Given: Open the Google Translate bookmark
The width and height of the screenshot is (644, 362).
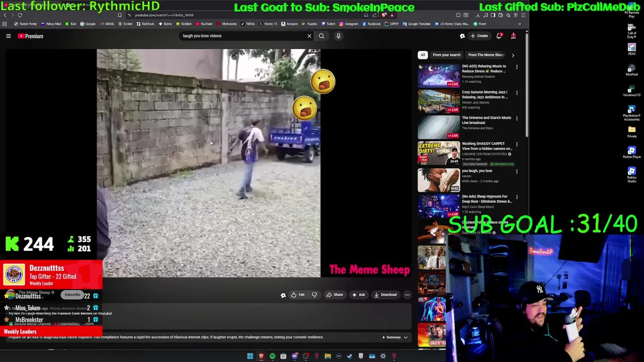Looking at the screenshot, I should point(417,24).
